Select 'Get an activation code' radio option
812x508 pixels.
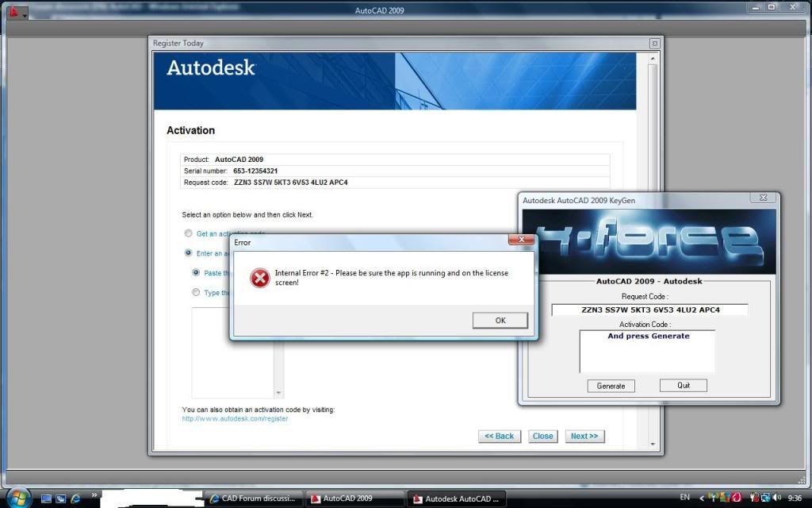coord(189,233)
